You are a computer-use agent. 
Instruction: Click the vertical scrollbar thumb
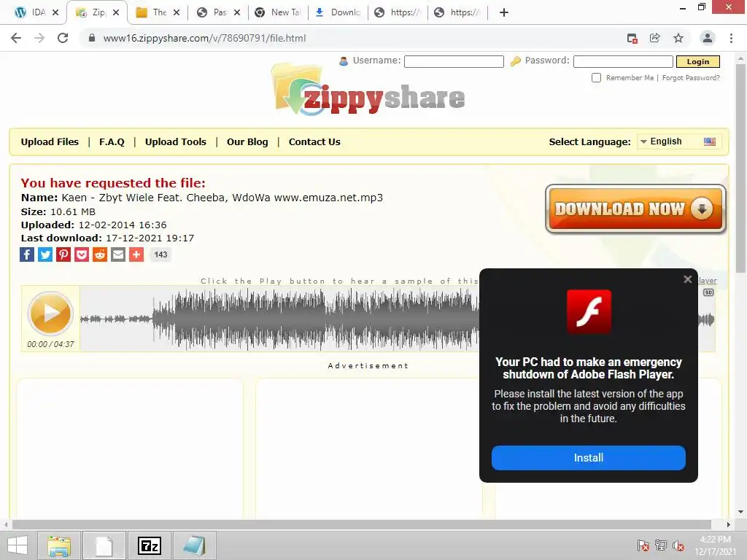(740, 168)
